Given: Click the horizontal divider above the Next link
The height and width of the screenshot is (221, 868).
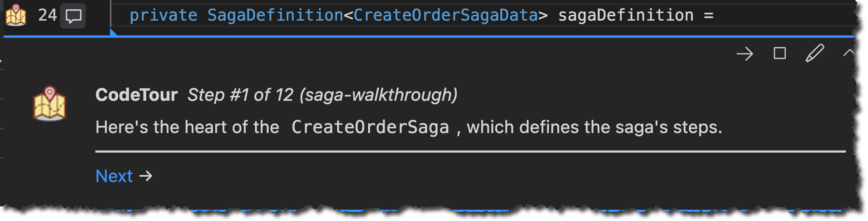Looking at the screenshot, I should click(470, 151).
